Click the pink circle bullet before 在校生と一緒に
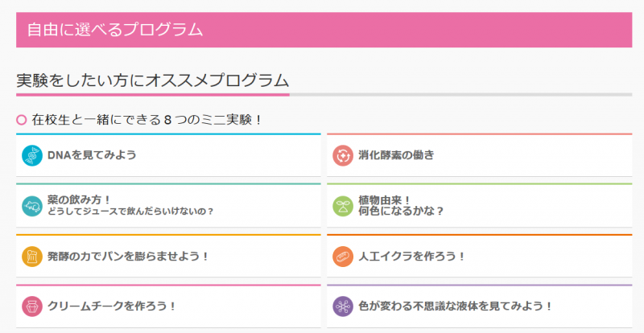Image resolution: width=644 pixels, height=333 pixels. [x=22, y=120]
